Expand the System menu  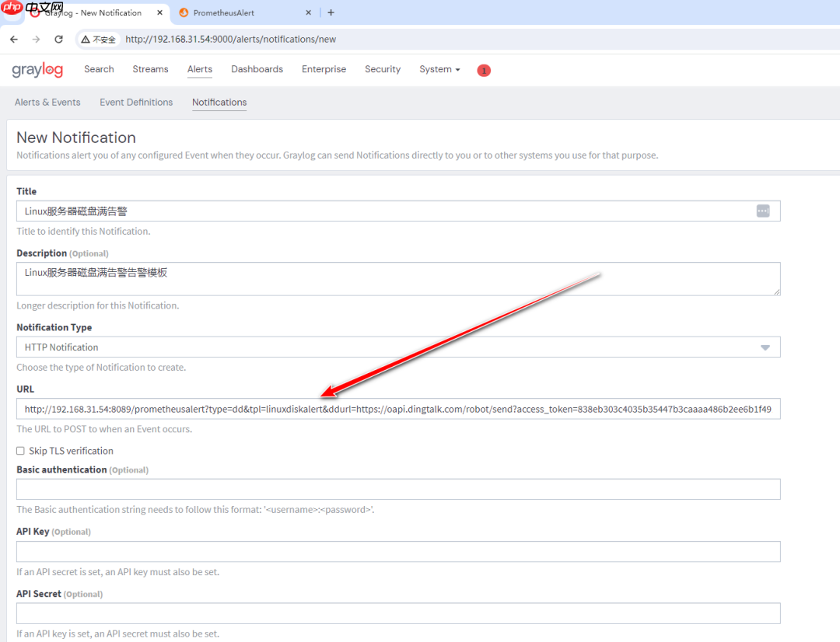(439, 69)
